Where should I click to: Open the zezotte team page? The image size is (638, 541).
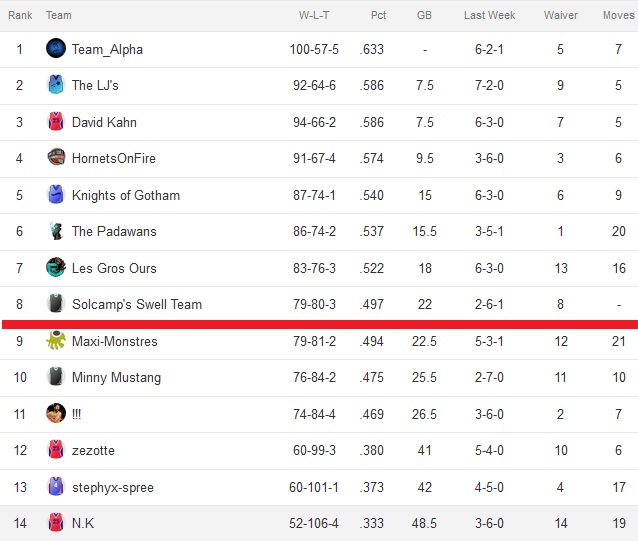tap(93, 450)
